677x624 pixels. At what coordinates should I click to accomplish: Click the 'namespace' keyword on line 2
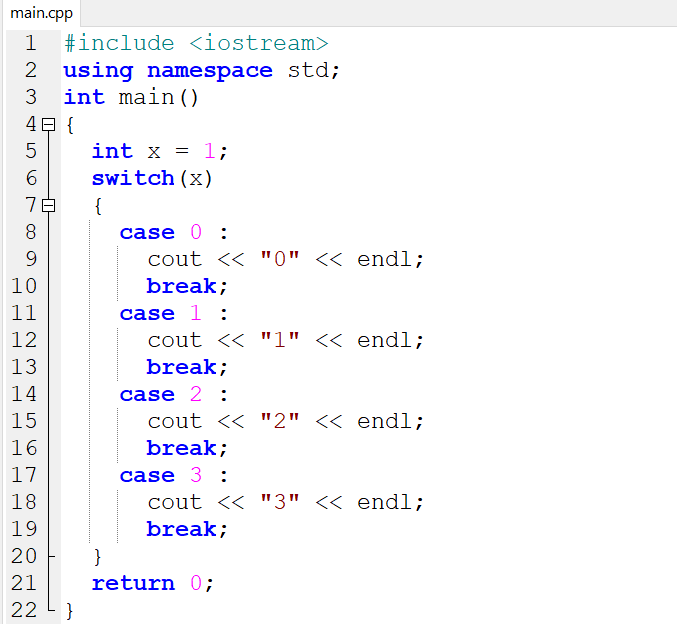tap(210, 71)
